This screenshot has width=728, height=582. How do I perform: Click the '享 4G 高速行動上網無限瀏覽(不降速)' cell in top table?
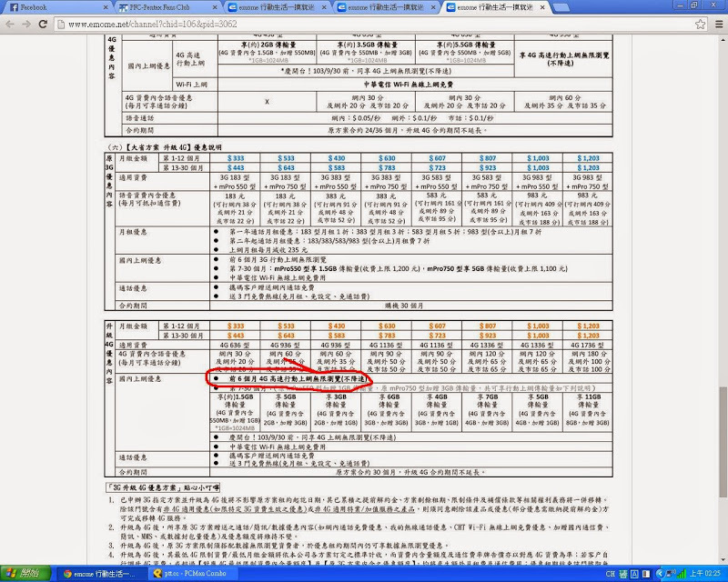tap(563, 59)
